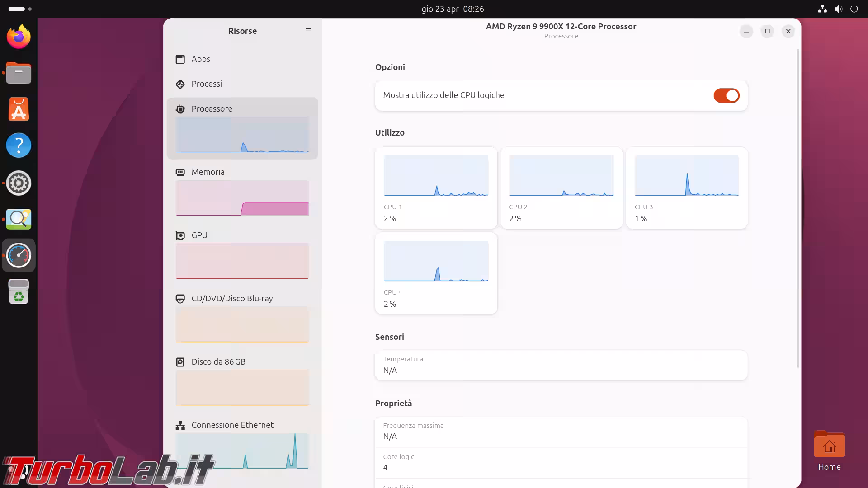Click the Memoria RAM icon
The width and height of the screenshot is (868, 488).
tap(180, 172)
